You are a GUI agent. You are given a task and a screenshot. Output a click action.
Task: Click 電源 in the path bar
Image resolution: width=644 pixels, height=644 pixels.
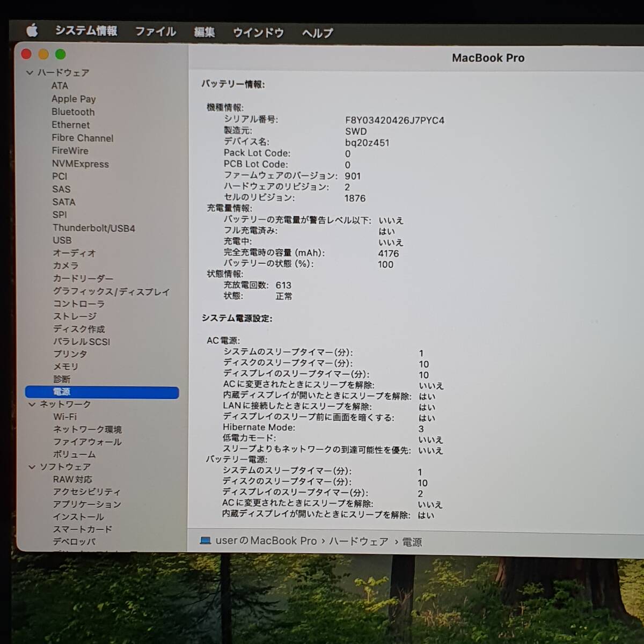(412, 542)
